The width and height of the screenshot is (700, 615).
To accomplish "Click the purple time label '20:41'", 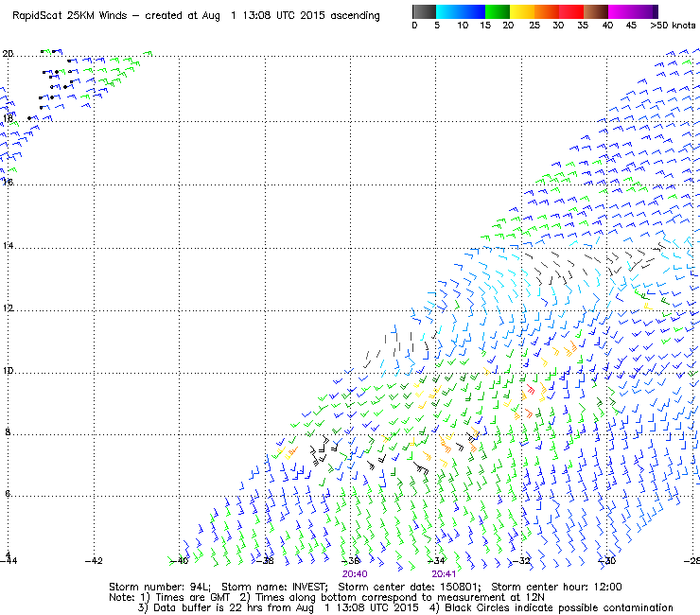I will (444, 574).
